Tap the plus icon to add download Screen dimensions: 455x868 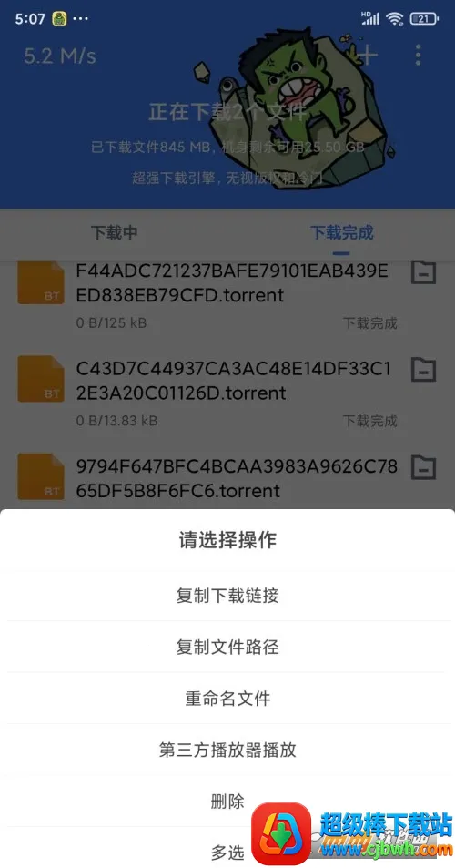point(368,55)
